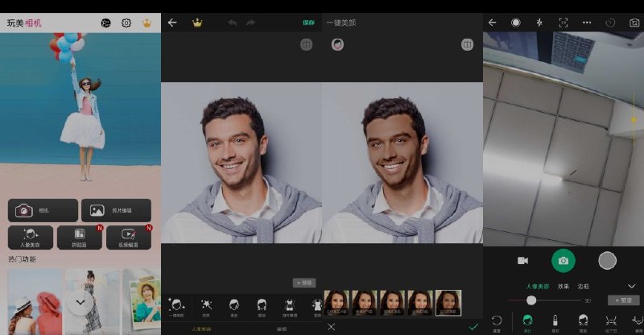Screen dimensions: 644x335
Task: Collapse the beauty panel with chevron down
Action: pyautogui.click(x=631, y=286)
